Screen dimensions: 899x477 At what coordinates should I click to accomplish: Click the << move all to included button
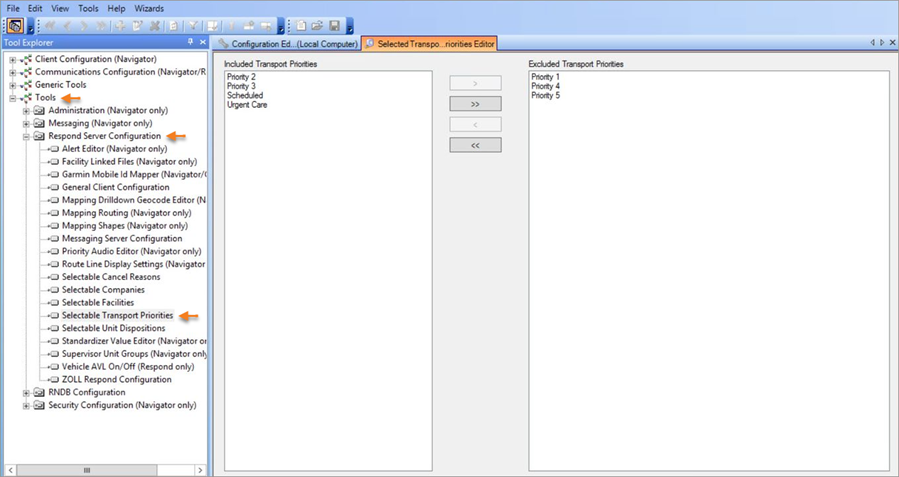(x=475, y=145)
